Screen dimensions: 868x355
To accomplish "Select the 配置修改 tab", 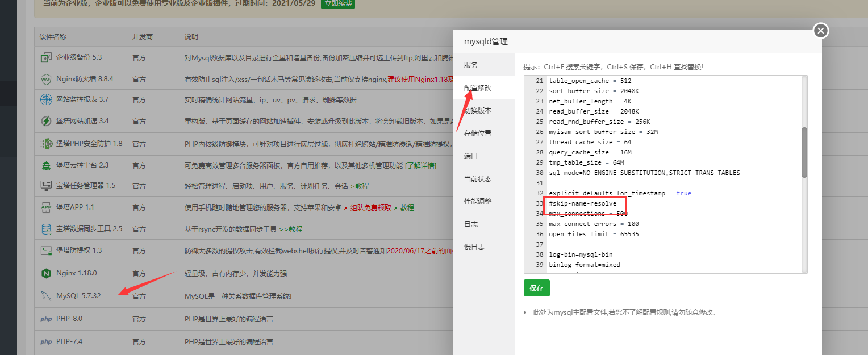I will click(484, 87).
